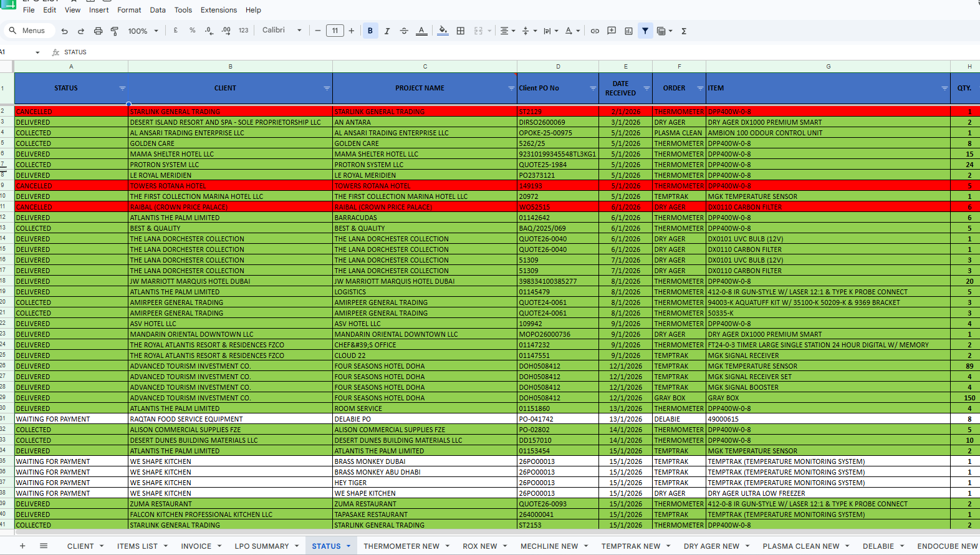Screen dimensions: 980x555
Task: Open the Borders tool icon
Action: 461,31
